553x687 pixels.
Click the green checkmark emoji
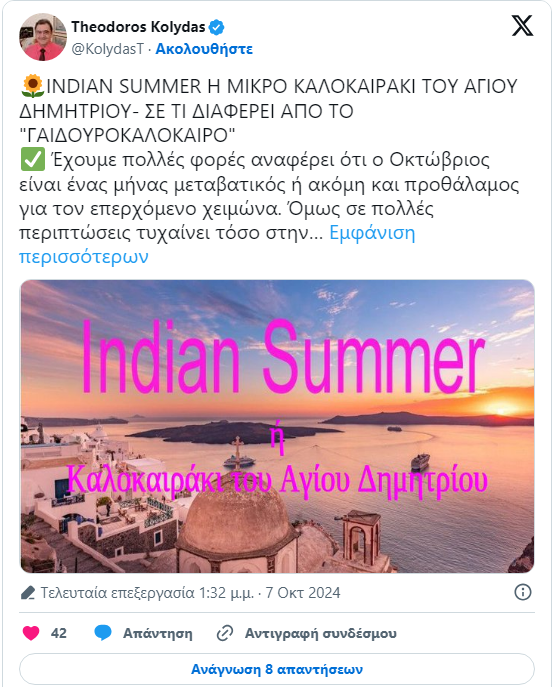coord(32,159)
